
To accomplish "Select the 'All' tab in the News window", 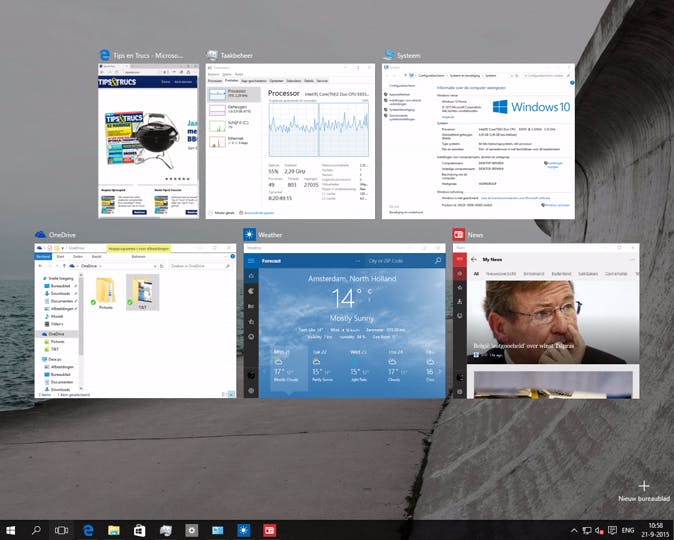I will 476,273.
